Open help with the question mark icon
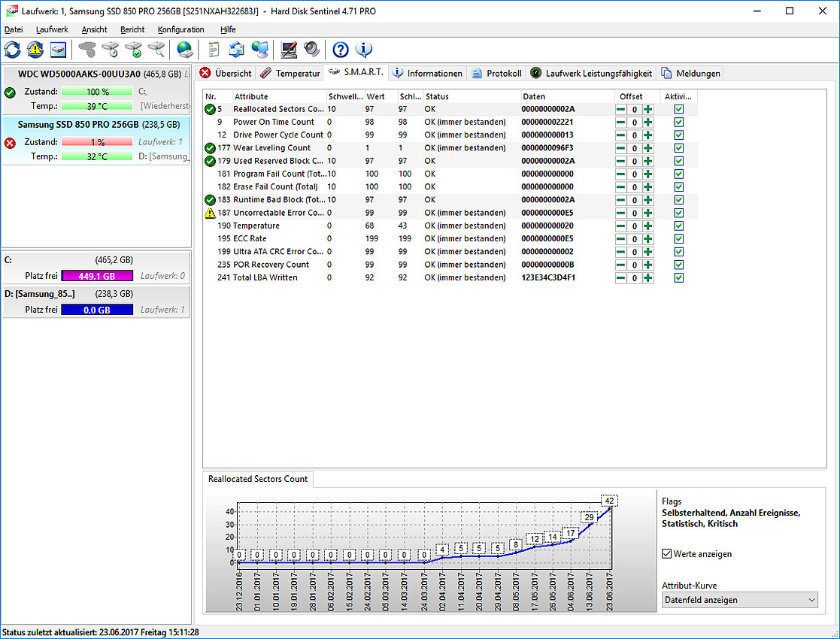The height and width of the screenshot is (639, 840). [341, 50]
